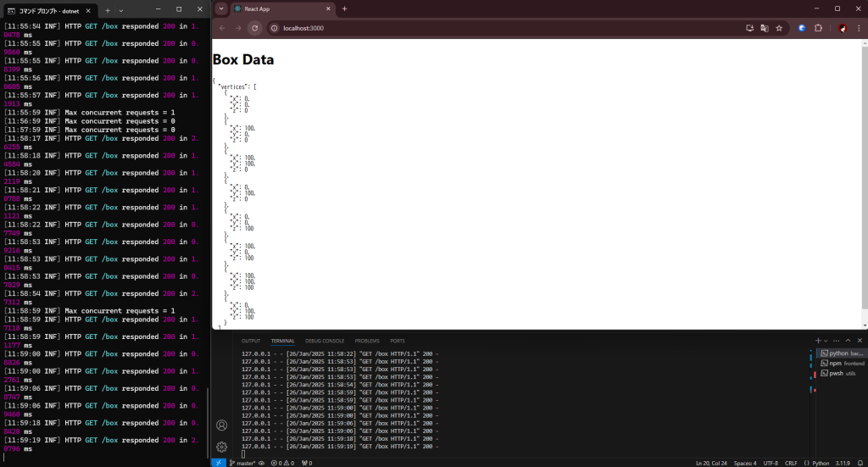Open the VS Code Manage gear icon
Screen dimensions: 868x467
[221, 447]
